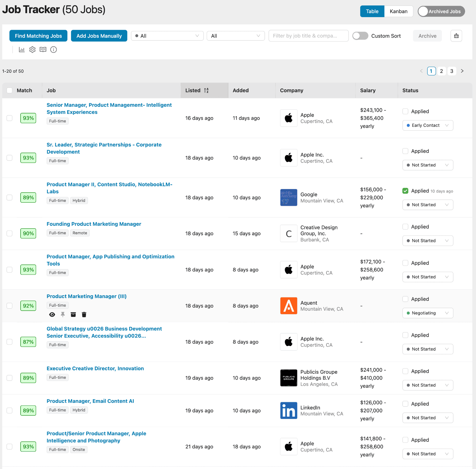Go to next page with the right arrow
Screen dimensions: 476x469
[462, 71]
